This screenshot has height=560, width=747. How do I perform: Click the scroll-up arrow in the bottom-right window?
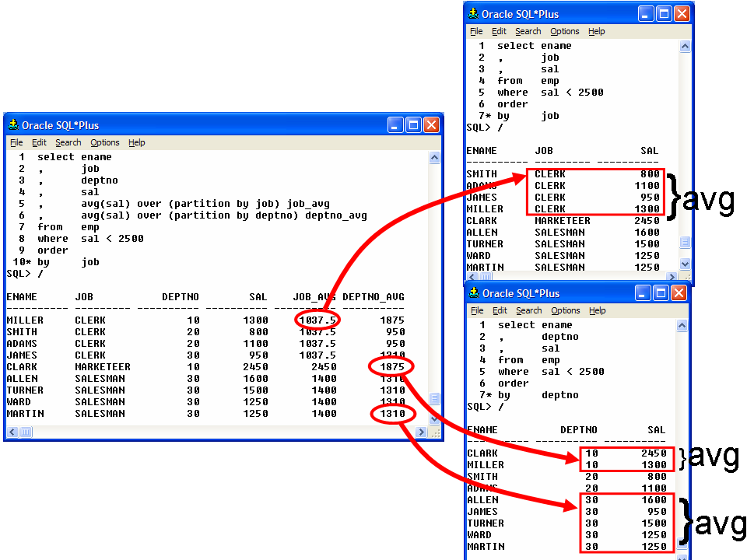686,326
